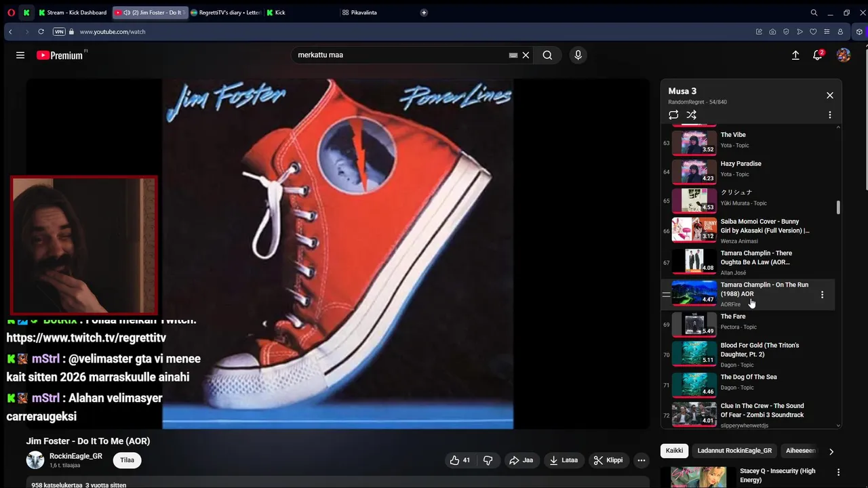The image size is (868, 488).
Task: Switch to the Kick tab after Letterboxd
Action: coord(300,12)
